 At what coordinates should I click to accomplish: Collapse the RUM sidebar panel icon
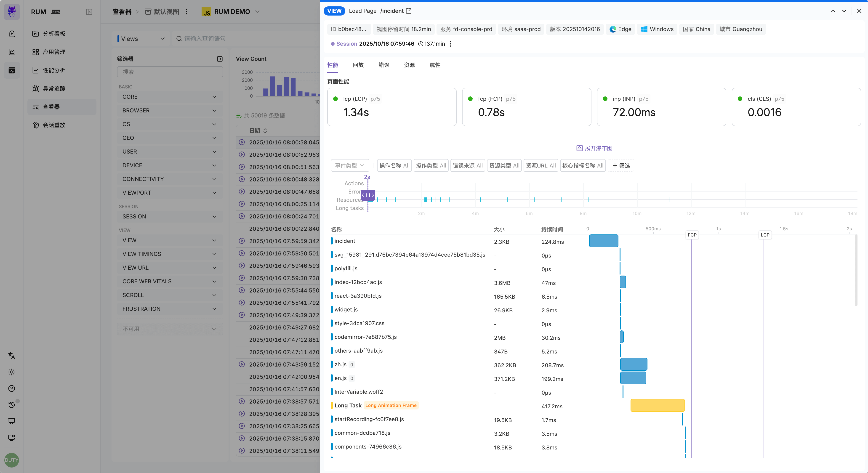pos(89,12)
